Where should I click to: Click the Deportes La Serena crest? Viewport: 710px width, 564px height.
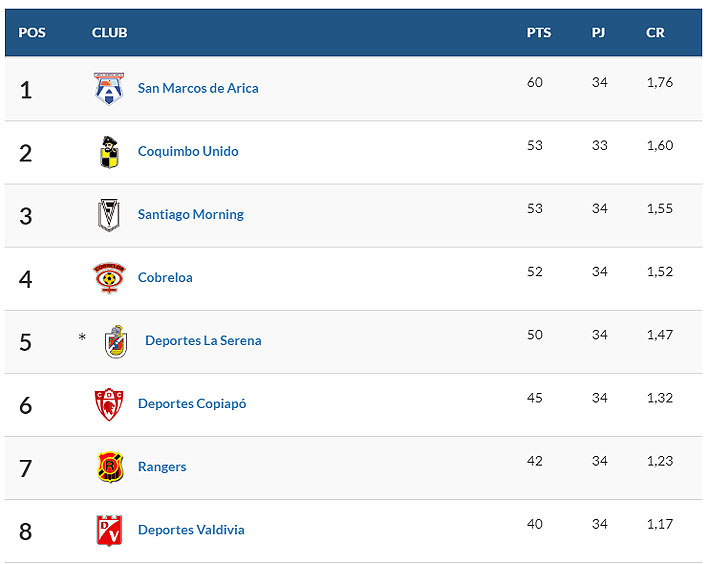[x=116, y=342]
